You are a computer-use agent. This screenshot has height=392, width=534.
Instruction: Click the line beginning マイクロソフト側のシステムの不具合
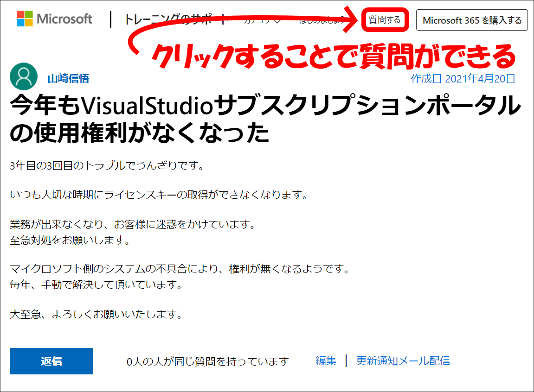coord(180,269)
